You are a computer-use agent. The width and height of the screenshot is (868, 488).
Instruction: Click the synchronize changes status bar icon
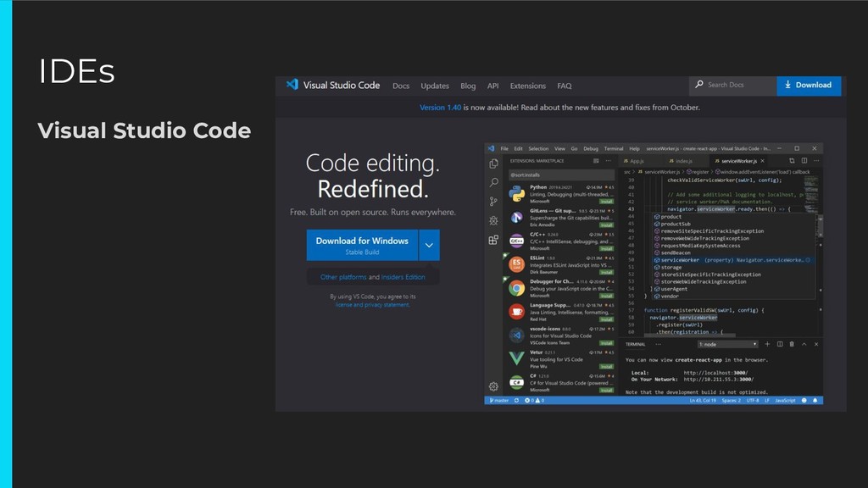click(516, 401)
